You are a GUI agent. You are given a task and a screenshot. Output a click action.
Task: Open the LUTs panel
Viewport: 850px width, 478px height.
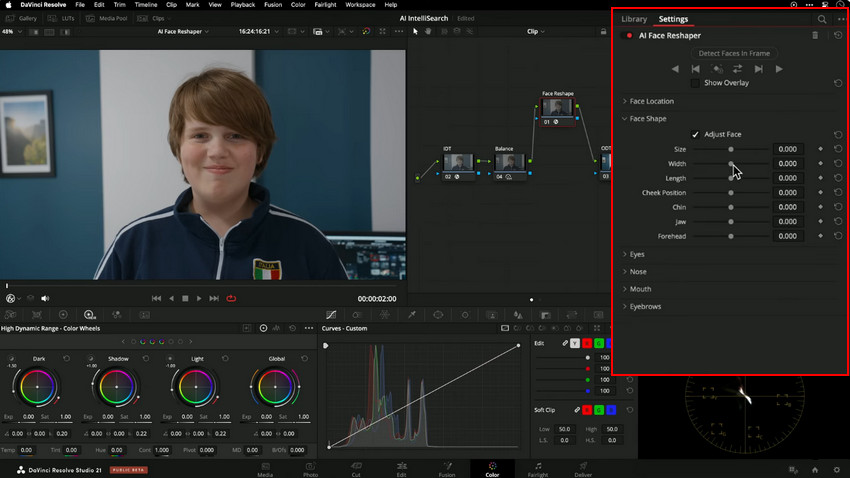(x=61, y=18)
